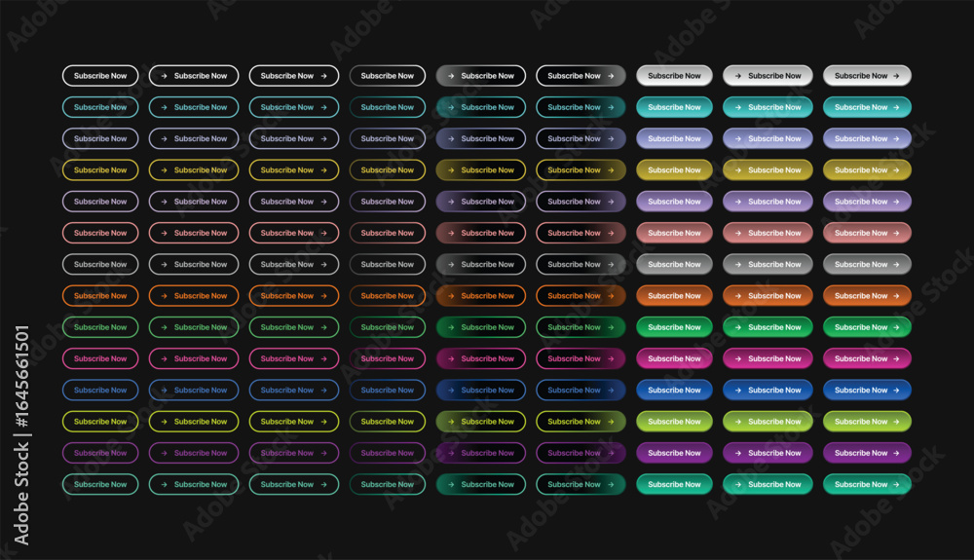Click solid royal-blue Subscribe Now with leading arrow
This screenshot has height=560, width=974.
(768, 390)
